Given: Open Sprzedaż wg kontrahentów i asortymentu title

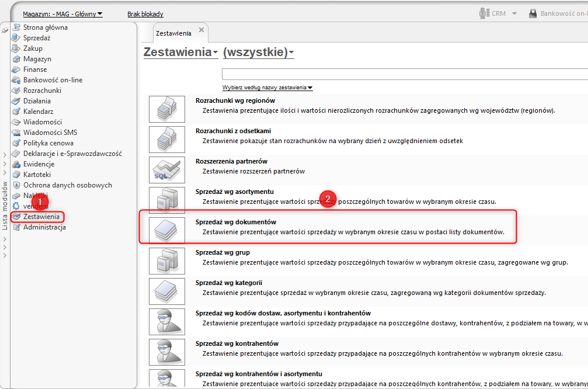Looking at the screenshot, I should click(x=259, y=374).
